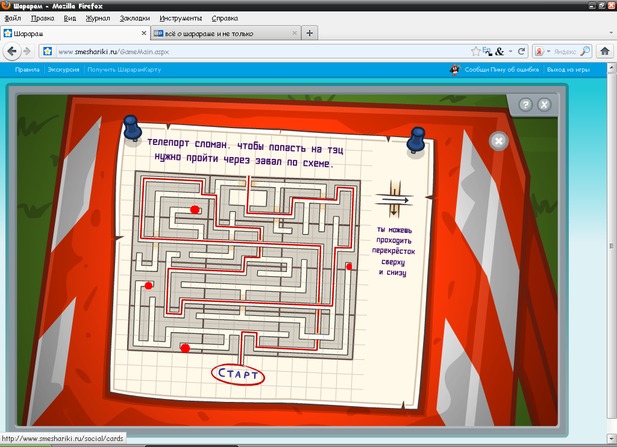Image resolution: width=617 pixels, height=447 pixels.
Task: Click the scrollbar up arrow
Action: click(611, 68)
